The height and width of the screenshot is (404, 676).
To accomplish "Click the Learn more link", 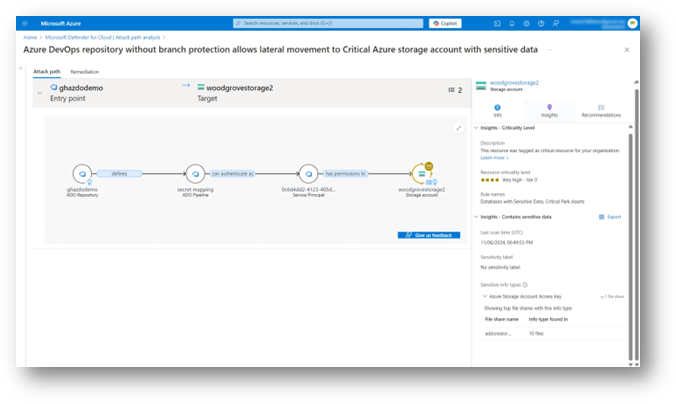I will coord(494,158).
